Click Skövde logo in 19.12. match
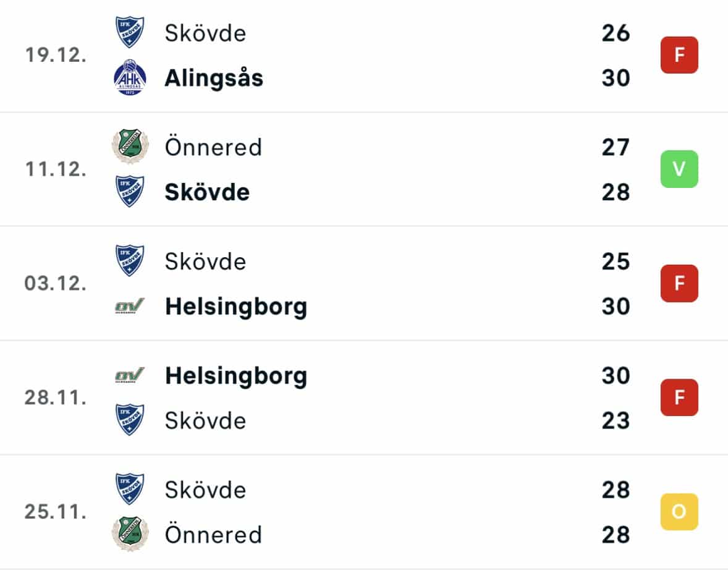The height and width of the screenshot is (570, 728). coord(130,33)
